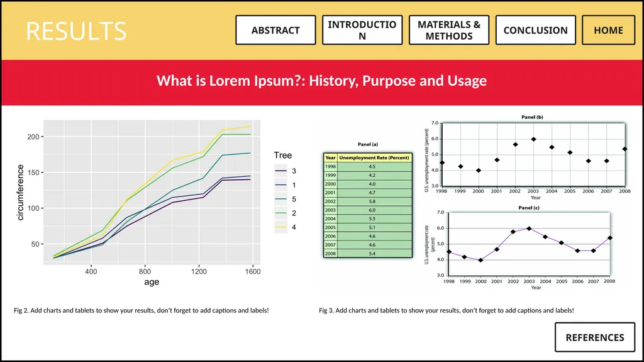Image resolution: width=644 pixels, height=362 pixels.
Task: Click the RESULTS page heading
Action: pyautogui.click(x=76, y=31)
